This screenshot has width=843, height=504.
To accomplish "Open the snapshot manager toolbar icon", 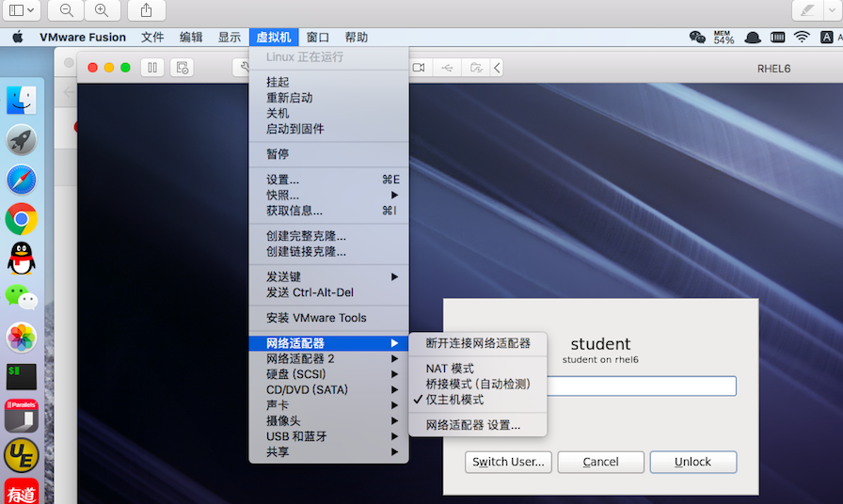I will point(183,68).
